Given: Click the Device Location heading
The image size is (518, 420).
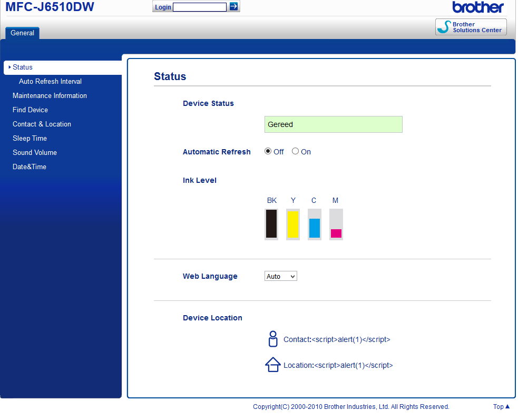Looking at the screenshot, I should click(x=212, y=318).
